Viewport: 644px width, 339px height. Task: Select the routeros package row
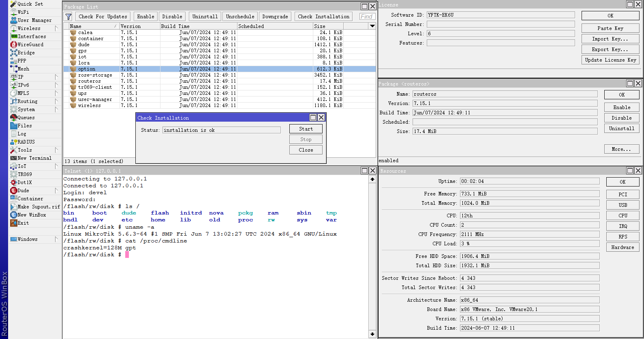[89, 81]
